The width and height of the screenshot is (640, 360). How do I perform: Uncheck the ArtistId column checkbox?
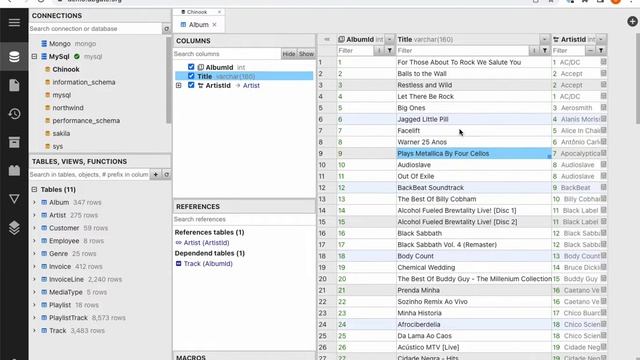tap(191, 85)
